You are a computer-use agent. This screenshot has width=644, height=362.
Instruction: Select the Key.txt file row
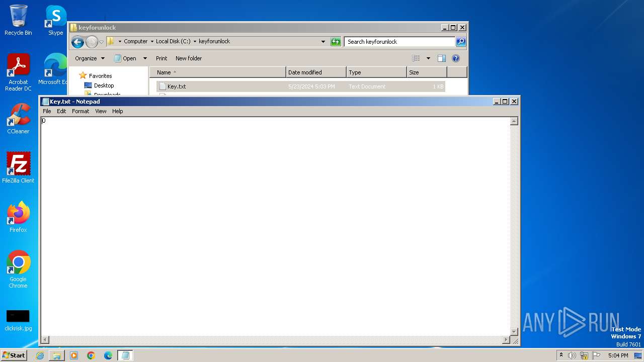point(301,86)
